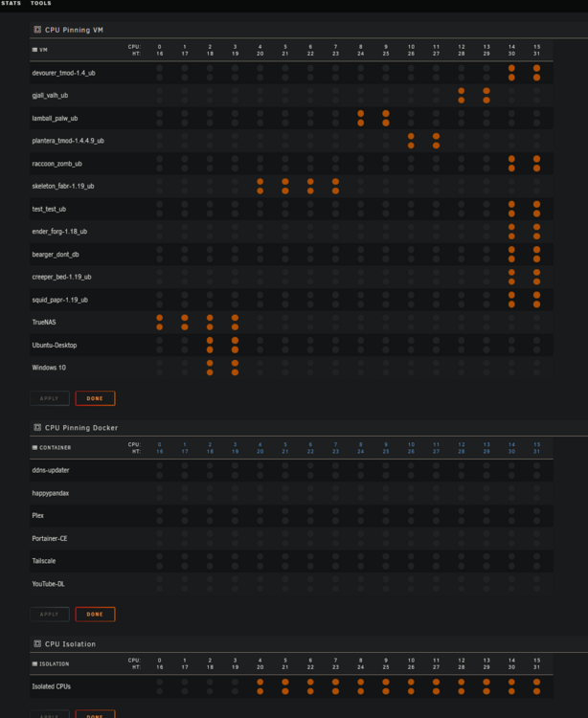This screenshot has height=718, width=588.
Task: Open the TOOLS menu
Action: 41,3
